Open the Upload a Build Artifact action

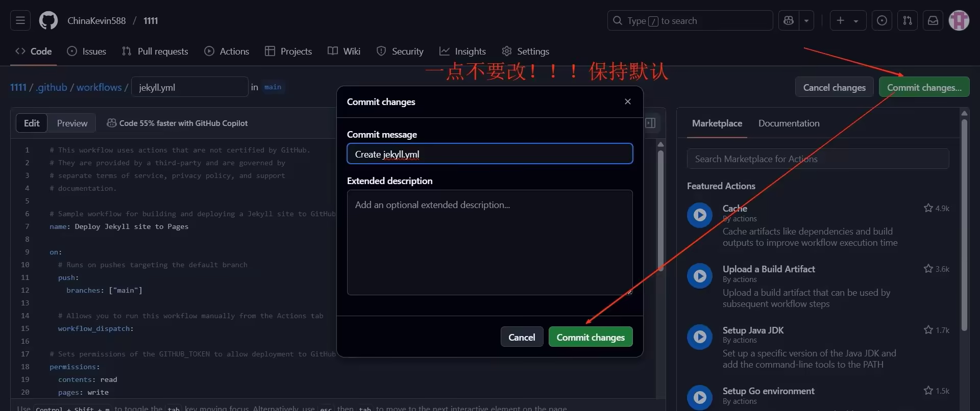(x=769, y=269)
